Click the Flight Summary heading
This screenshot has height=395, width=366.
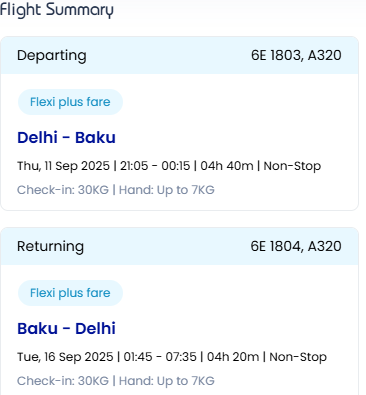[57, 10]
